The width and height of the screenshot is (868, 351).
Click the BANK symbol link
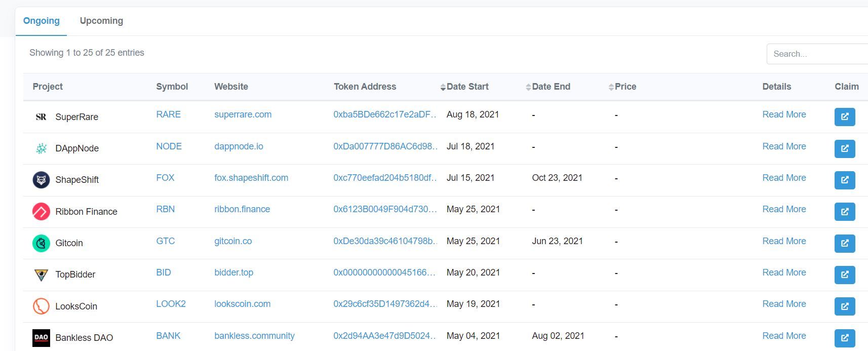(x=168, y=336)
